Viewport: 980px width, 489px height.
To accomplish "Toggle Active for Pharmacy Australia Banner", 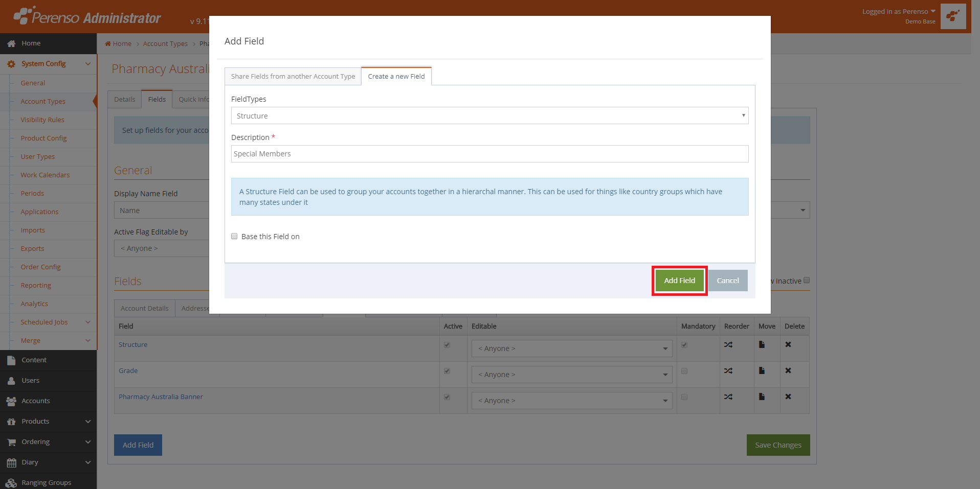I will pyautogui.click(x=447, y=398).
